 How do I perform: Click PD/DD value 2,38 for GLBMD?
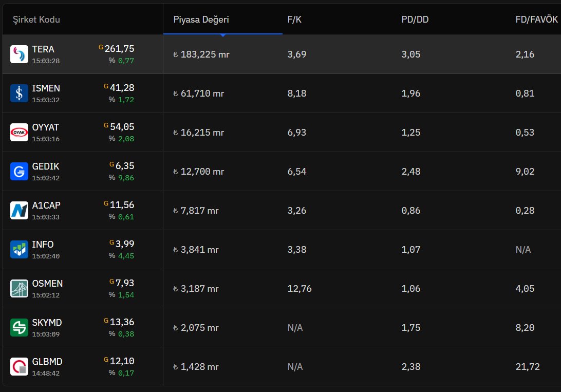click(411, 367)
